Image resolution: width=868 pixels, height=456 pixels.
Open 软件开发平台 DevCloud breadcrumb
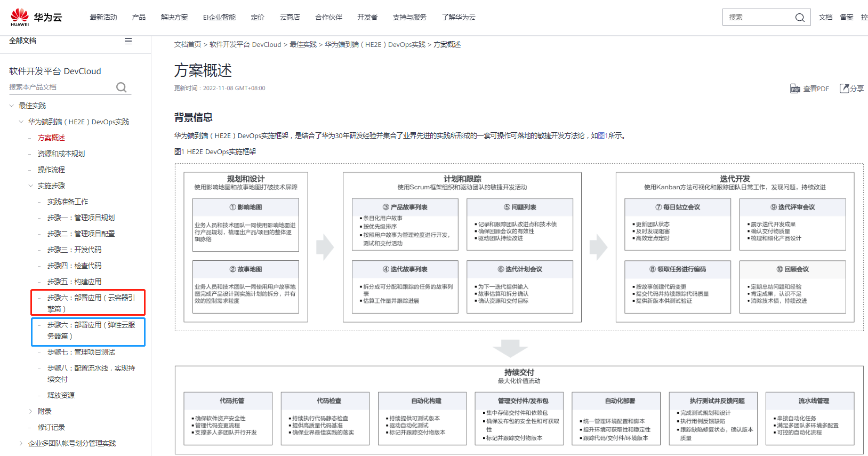(x=245, y=44)
